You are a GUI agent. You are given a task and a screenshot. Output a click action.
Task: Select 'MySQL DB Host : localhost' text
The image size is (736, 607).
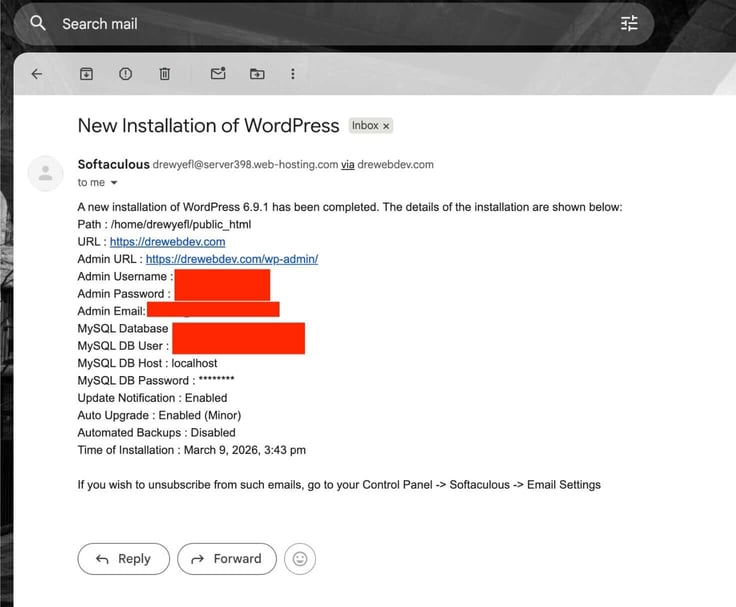tap(147, 363)
